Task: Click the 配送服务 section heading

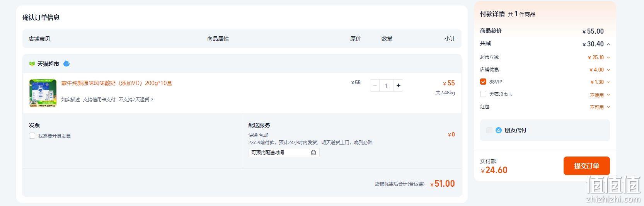Action: (x=259, y=125)
